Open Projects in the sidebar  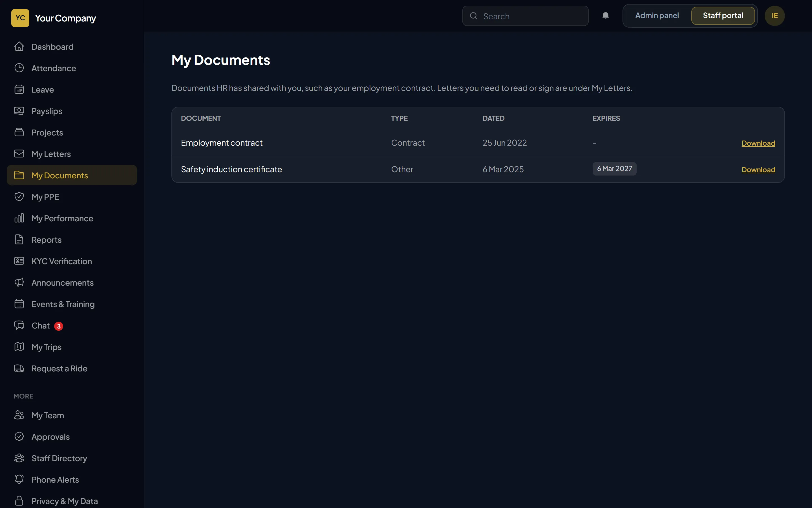(x=72, y=132)
